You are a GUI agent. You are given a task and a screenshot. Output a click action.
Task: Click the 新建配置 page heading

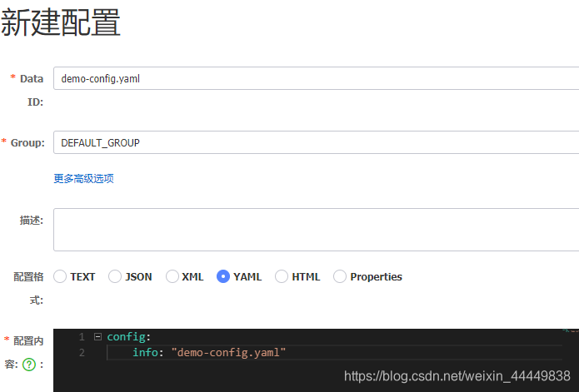[x=61, y=22]
